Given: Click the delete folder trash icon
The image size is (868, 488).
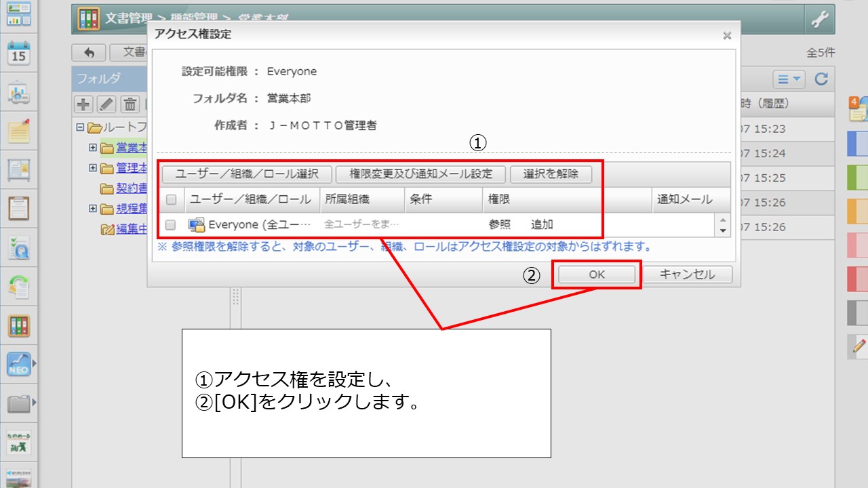Looking at the screenshot, I should point(130,104).
